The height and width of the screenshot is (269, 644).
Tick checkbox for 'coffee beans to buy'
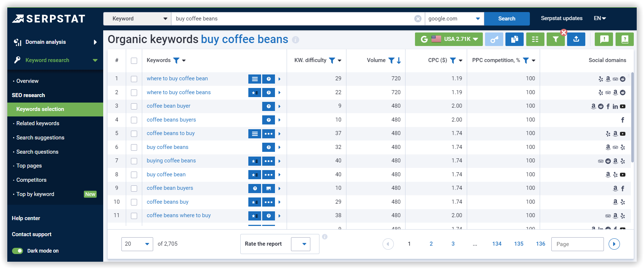pos(134,134)
